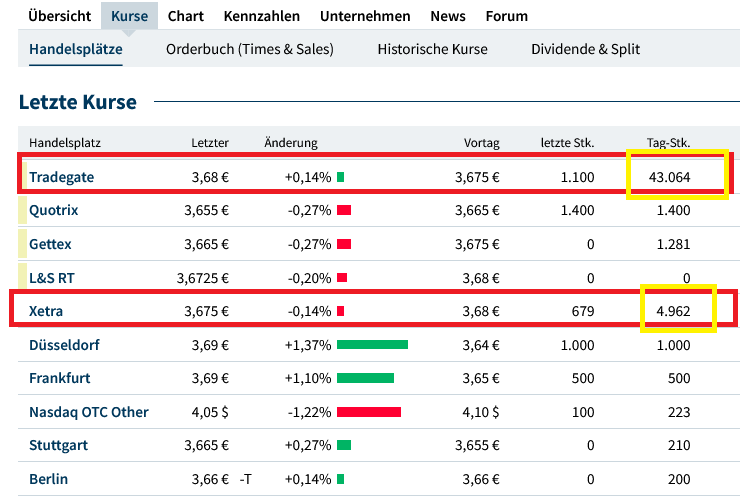740x498 pixels.
Task: Click the Letzte Kurse heading
Action: (x=78, y=102)
